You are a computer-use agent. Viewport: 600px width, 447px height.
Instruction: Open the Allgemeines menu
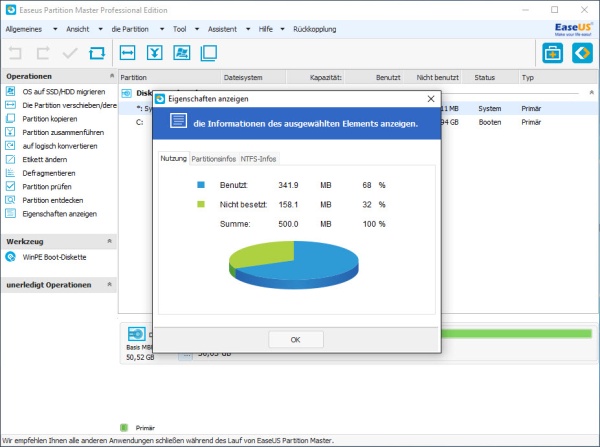point(24,29)
